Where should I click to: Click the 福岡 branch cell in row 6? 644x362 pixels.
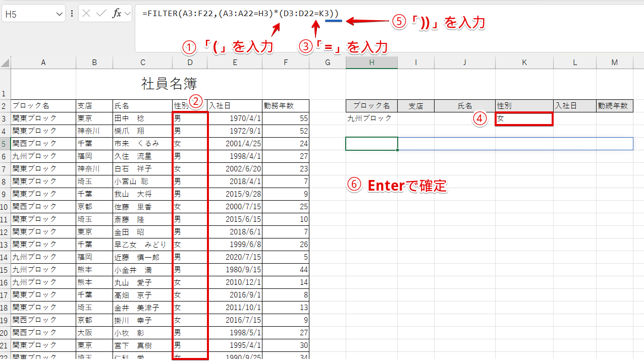pyautogui.click(x=94, y=156)
